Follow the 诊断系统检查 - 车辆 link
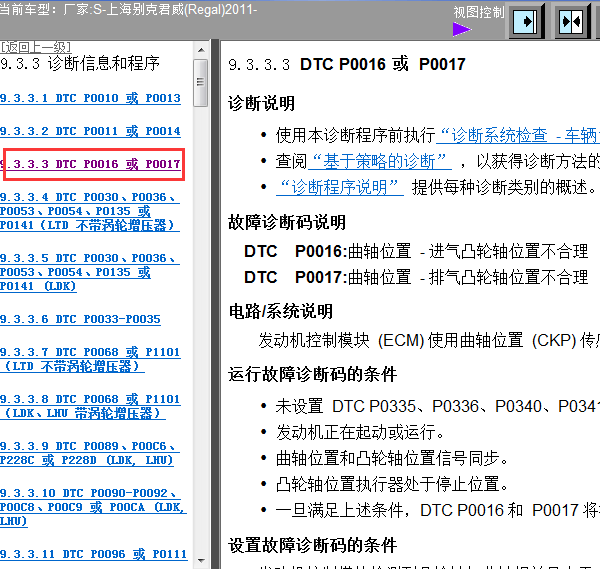Image resolution: width=600 pixels, height=569 pixels. click(x=518, y=135)
